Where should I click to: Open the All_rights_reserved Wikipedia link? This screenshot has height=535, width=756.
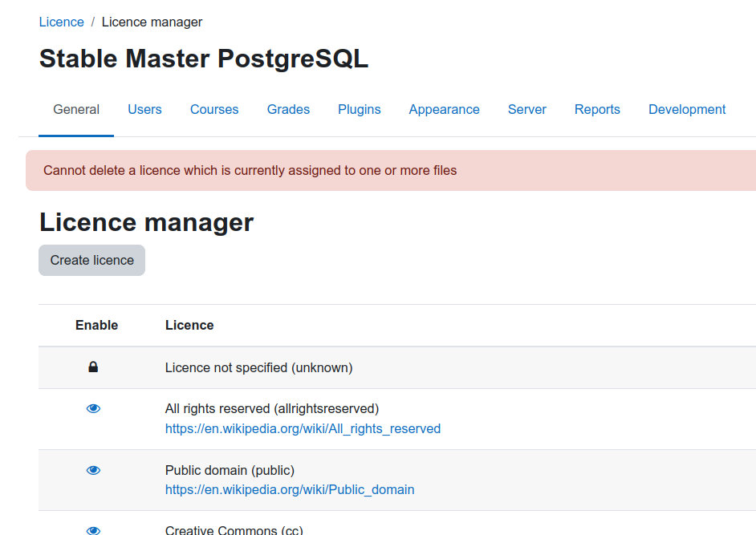(303, 428)
